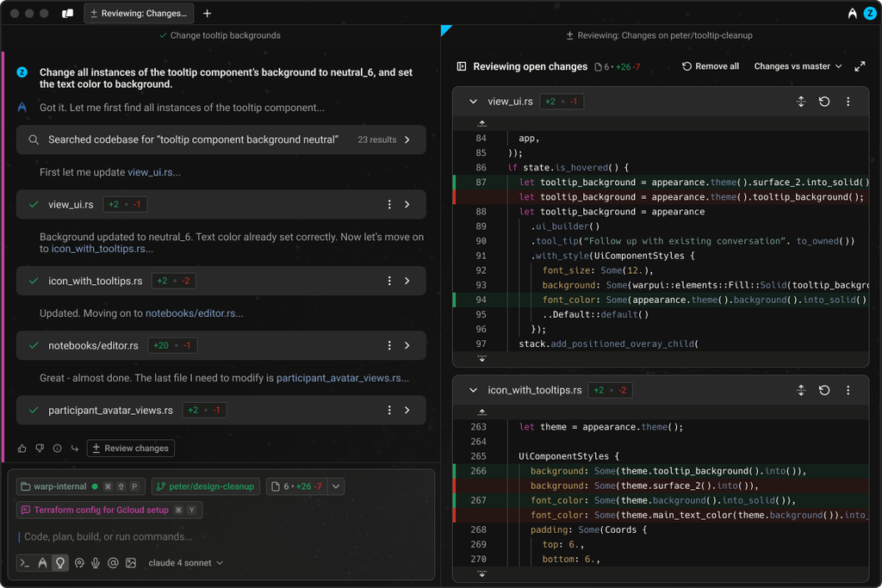
Task: Select the Reviewing: Changes tab
Action: point(139,14)
